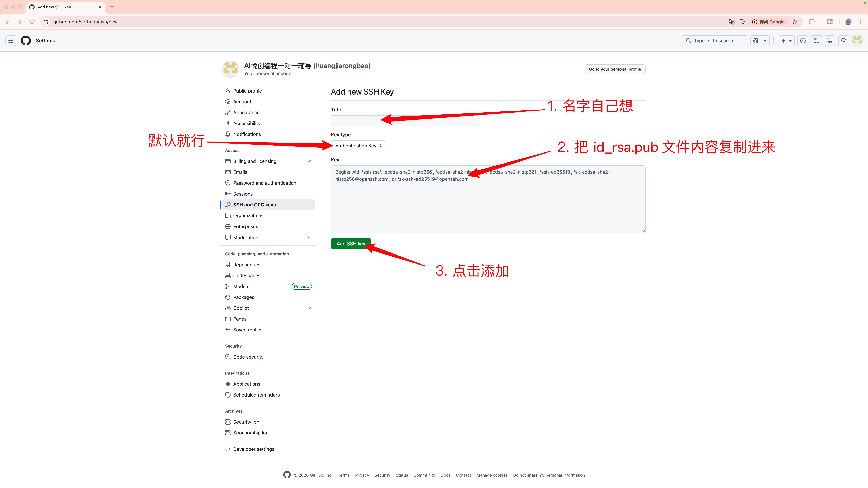Open Notifications settings
The width and height of the screenshot is (868, 488).
[x=268, y=134]
